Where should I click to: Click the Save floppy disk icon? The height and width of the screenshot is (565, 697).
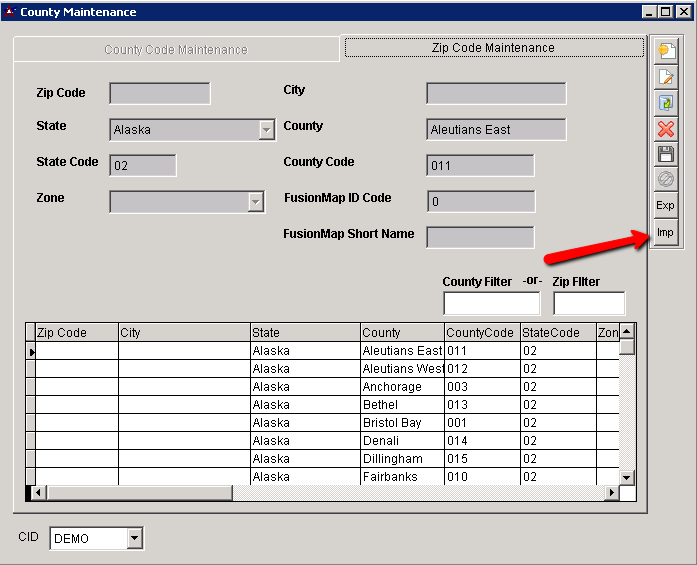(x=665, y=154)
